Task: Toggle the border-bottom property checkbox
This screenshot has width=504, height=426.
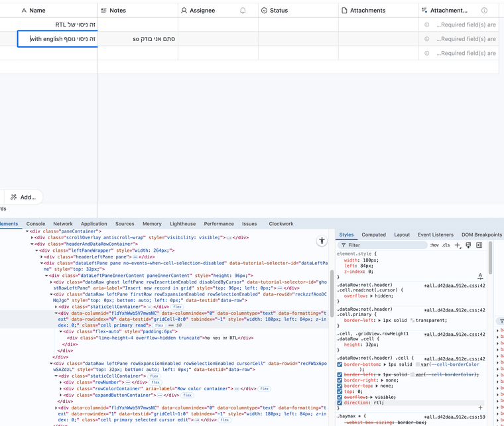Action: click(x=340, y=364)
